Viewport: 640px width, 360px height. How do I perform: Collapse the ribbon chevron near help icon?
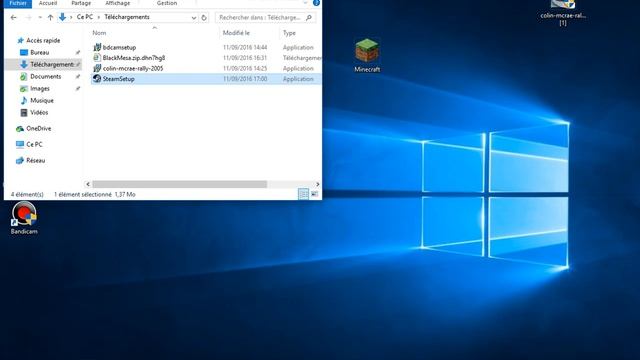[305, 2]
